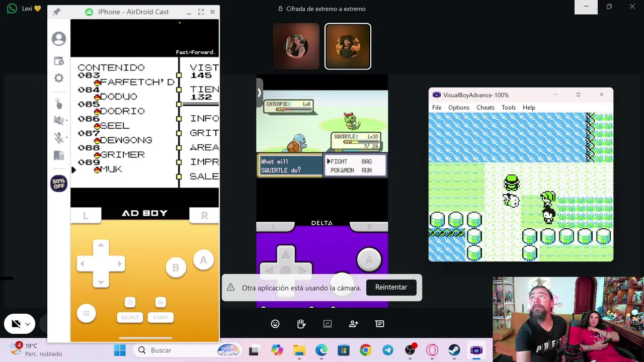Open Copilot from taskbar
Image resolution: width=644 pixels, height=362 pixels.
[x=277, y=350]
